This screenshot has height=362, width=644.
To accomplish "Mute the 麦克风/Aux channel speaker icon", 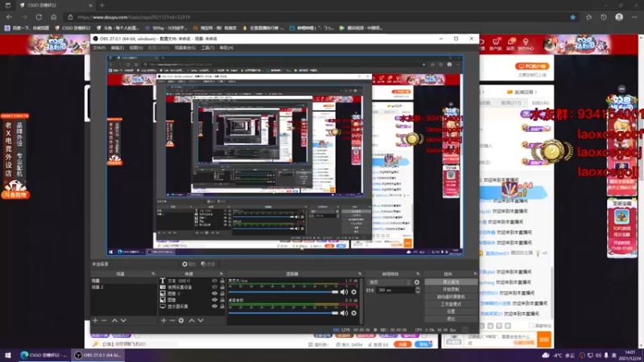I will pyautogui.click(x=344, y=292).
